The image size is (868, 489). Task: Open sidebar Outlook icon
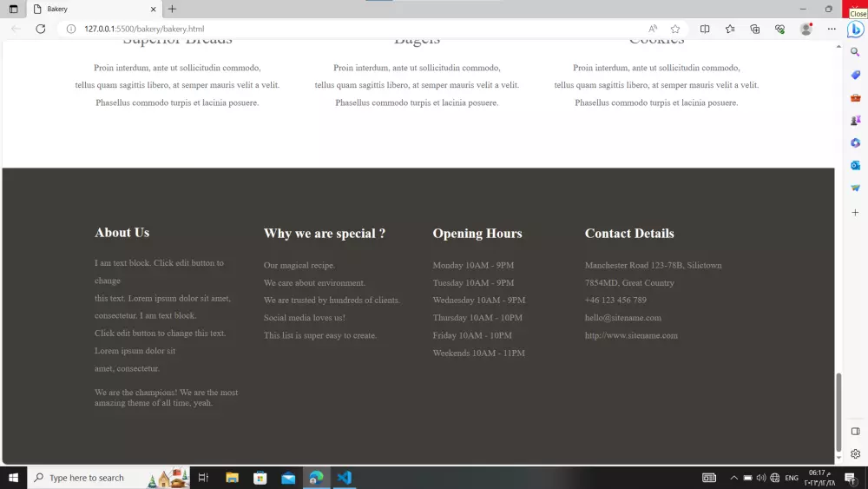[x=855, y=166]
